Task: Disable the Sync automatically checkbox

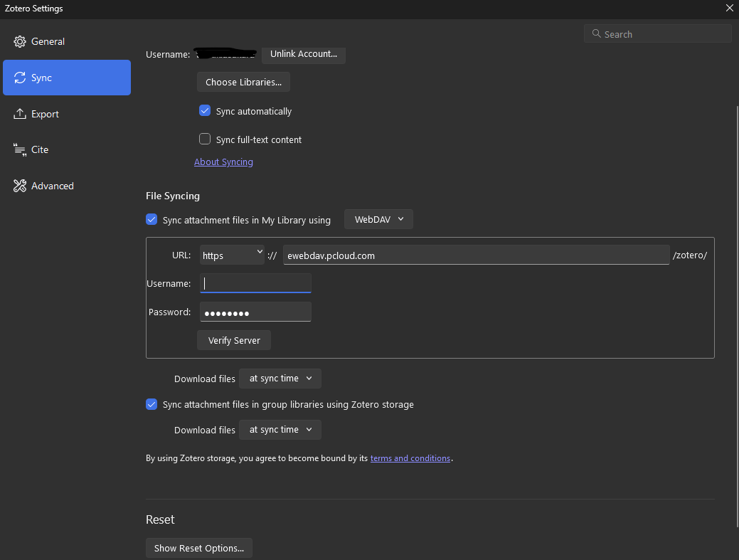Action: [x=205, y=111]
